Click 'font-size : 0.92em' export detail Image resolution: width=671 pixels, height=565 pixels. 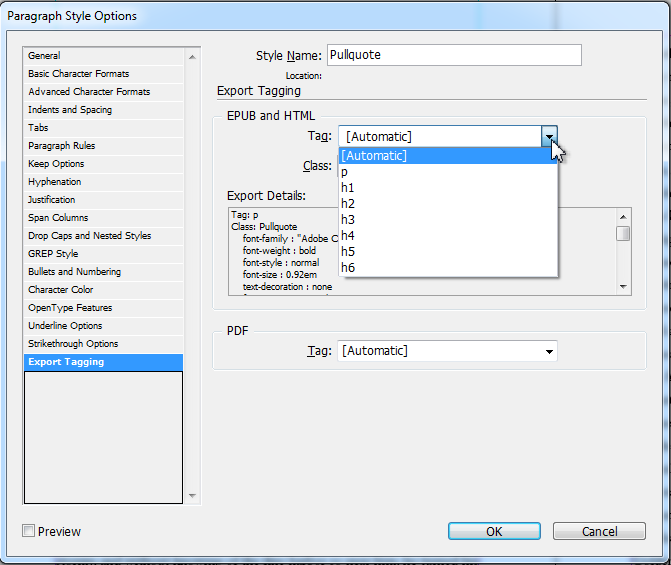[280, 274]
